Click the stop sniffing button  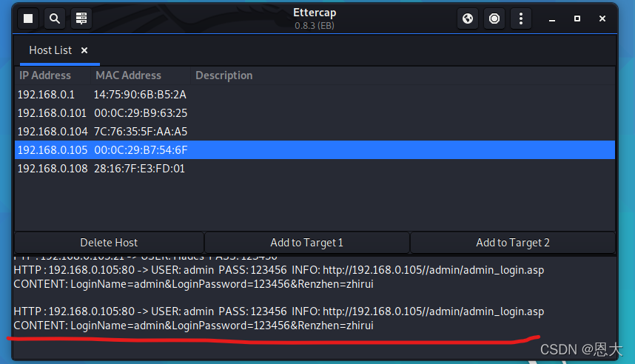coord(28,18)
